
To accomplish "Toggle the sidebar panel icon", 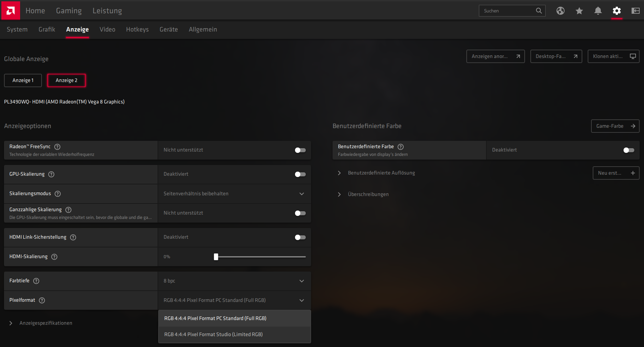I will pos(635,11).
